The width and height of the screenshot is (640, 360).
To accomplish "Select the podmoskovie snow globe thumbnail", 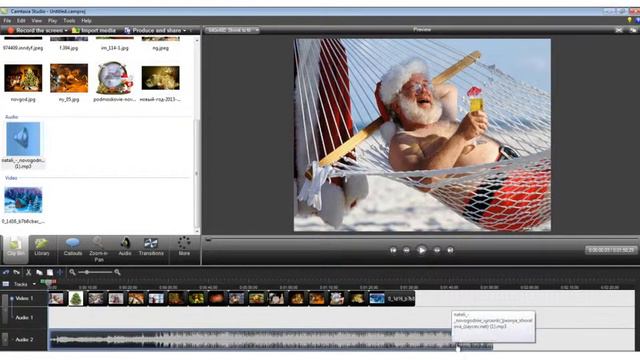I will pos(115,78).
